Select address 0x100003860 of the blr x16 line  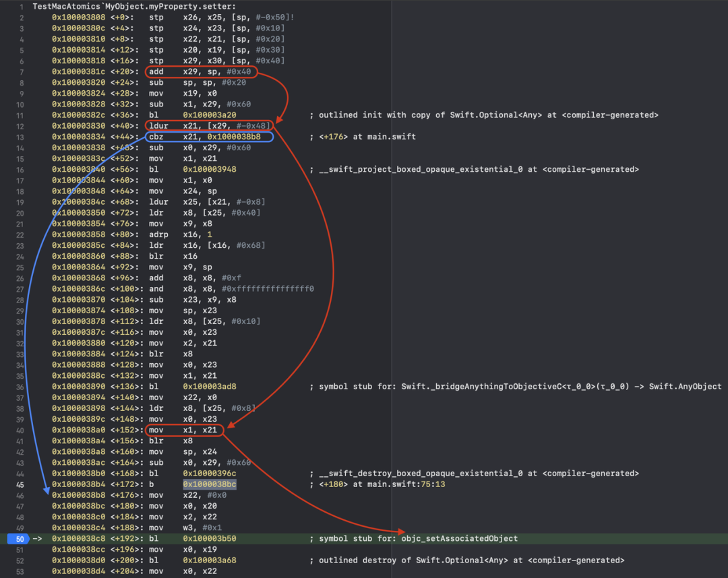(78, 256)
